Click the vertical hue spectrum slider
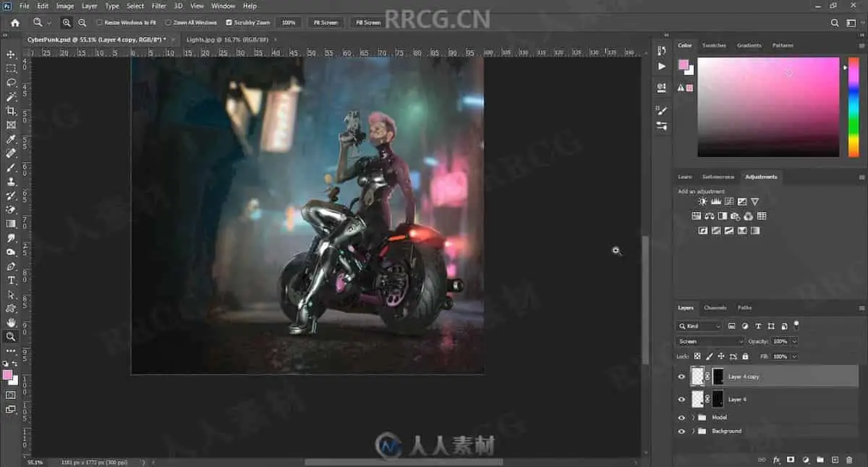Image resolution: width=868 pixels, height=467 pixels. tap(854, 106)
